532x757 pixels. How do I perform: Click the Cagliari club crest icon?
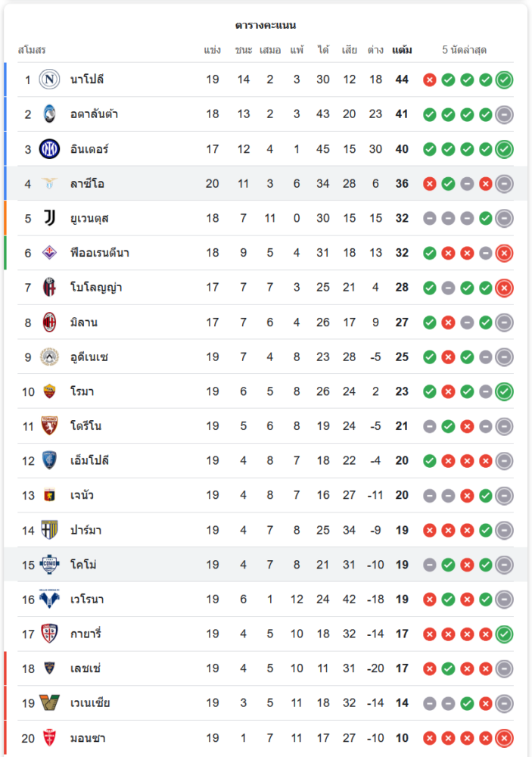(49, 634)
